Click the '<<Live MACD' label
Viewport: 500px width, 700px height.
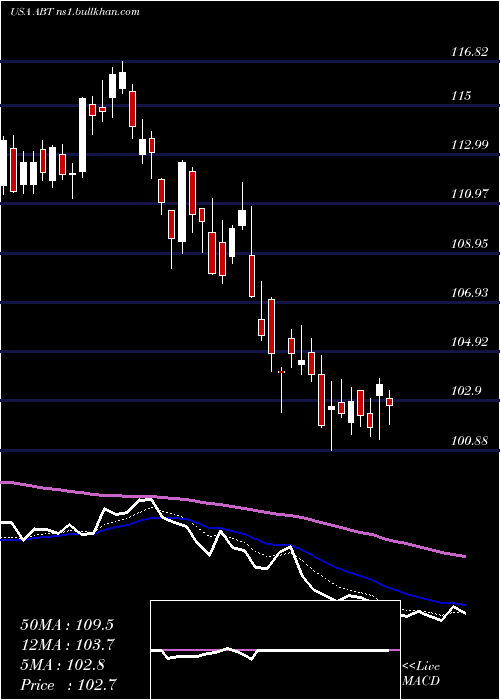tap(421, 674)
